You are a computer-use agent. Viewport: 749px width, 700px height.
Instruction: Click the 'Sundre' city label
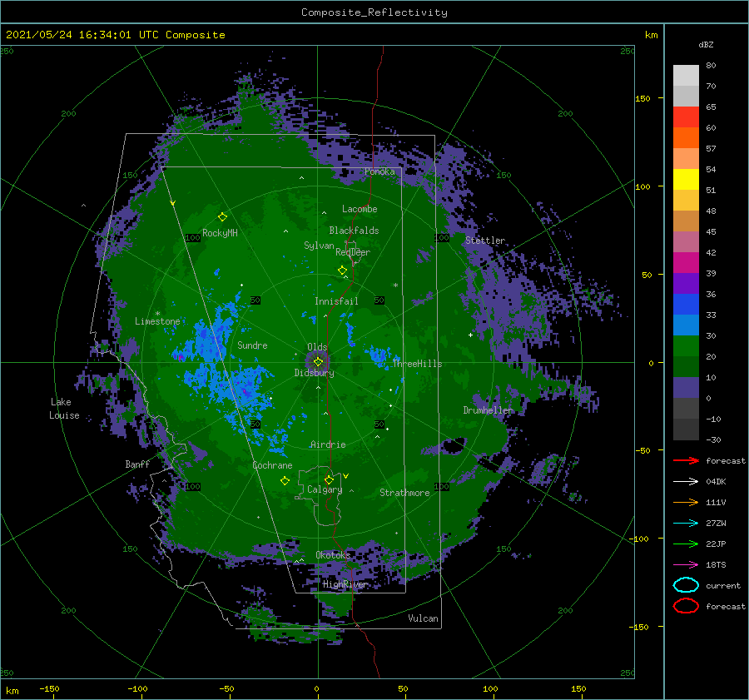point(252,345)
